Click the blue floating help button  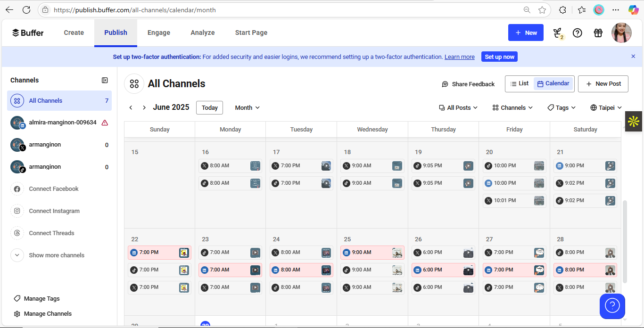[612, 306]
